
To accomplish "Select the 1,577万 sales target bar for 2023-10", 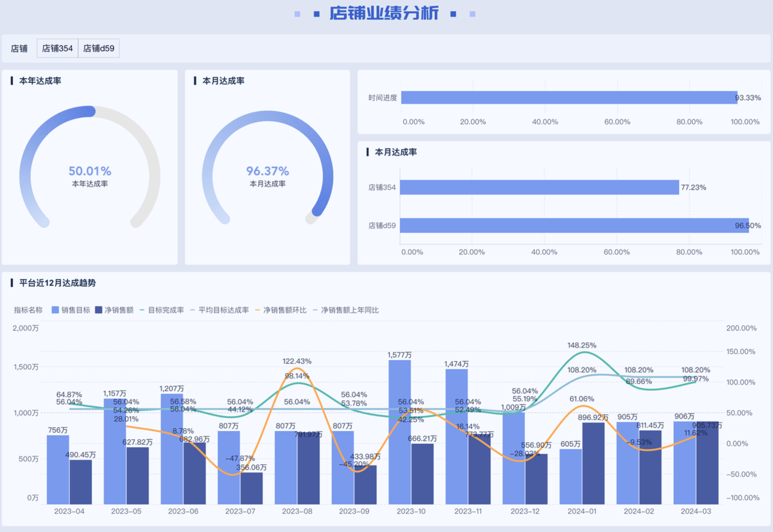I will 399,432.
